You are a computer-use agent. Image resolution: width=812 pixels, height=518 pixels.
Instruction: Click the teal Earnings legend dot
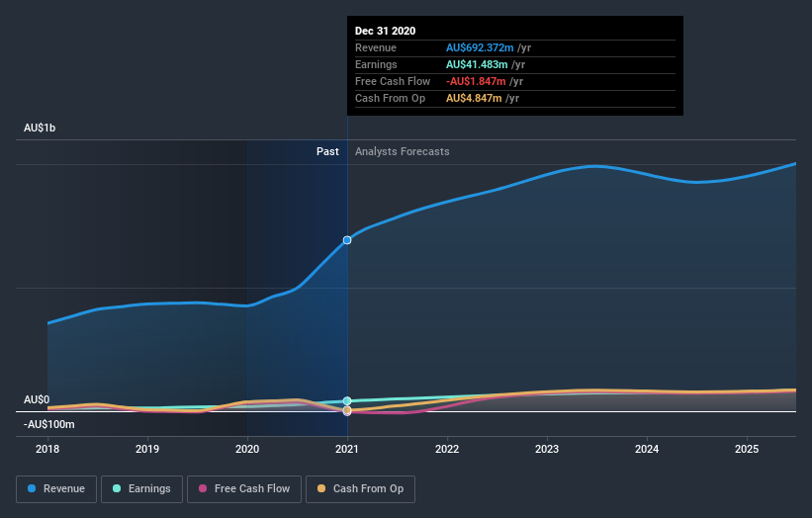coord(117,488)
